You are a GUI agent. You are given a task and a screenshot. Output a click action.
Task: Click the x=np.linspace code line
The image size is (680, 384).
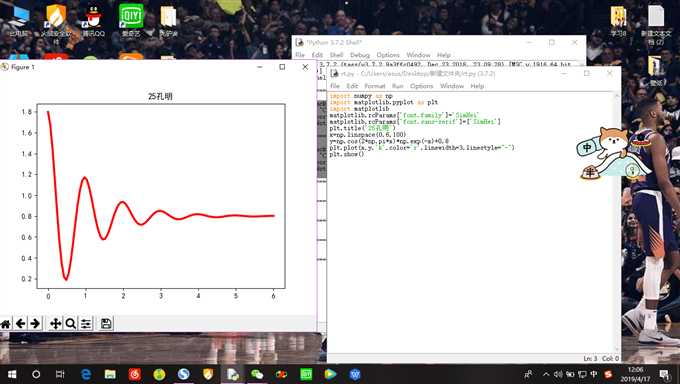[367, 135]
